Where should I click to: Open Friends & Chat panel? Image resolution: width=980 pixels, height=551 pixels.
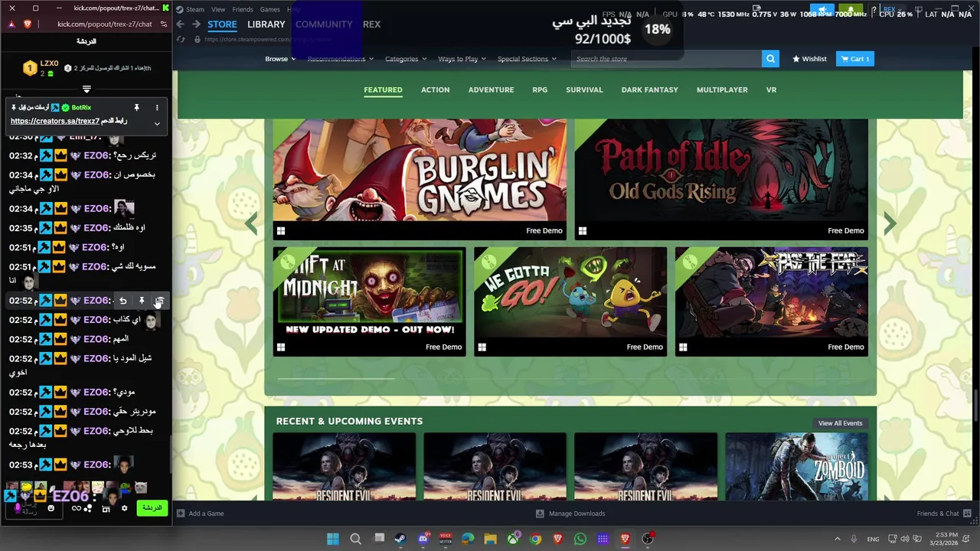(x=944, y=514)
